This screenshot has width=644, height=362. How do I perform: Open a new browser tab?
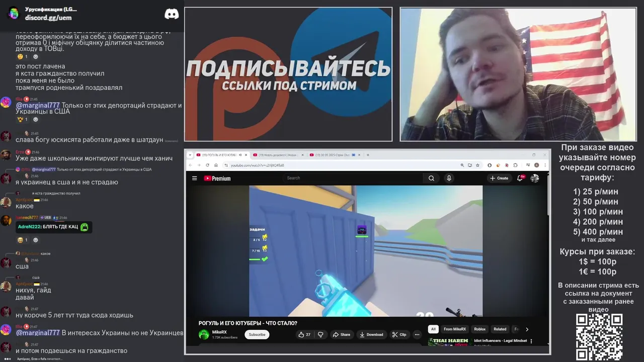coord(368,155)
